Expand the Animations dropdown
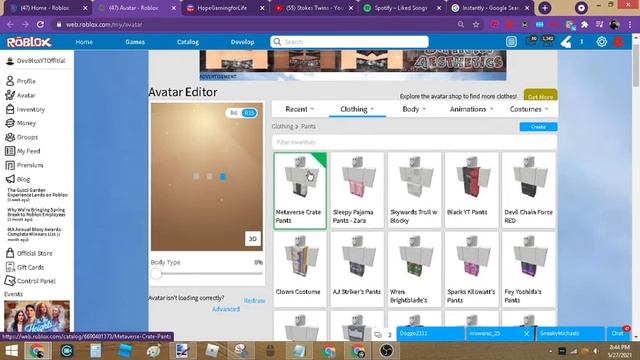This screenshot has height=360, width=640. [471, 109]
